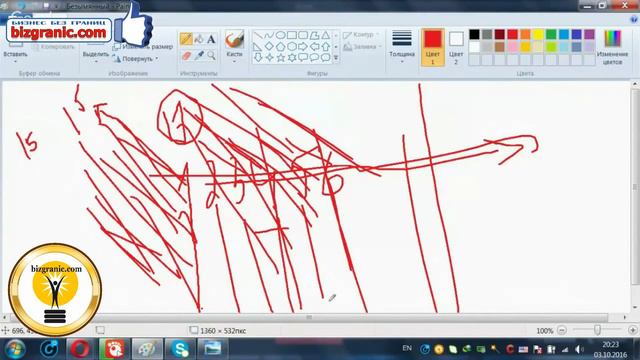The width and height of the screenshot is (640, 360).
Task: Select the Eraser tool
Action: (x=186, y=55)
